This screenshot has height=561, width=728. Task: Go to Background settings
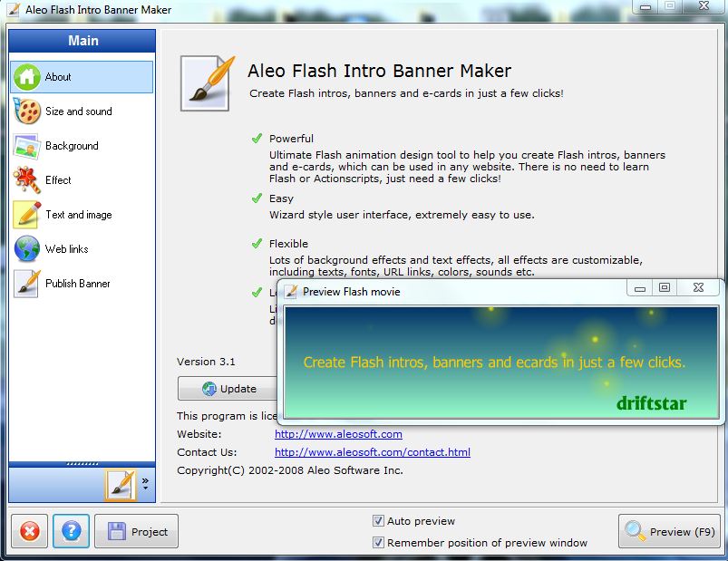coord(82,146)
